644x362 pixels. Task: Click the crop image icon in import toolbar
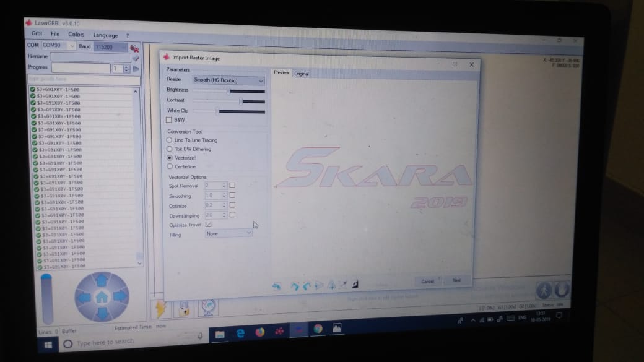[343, 285]
